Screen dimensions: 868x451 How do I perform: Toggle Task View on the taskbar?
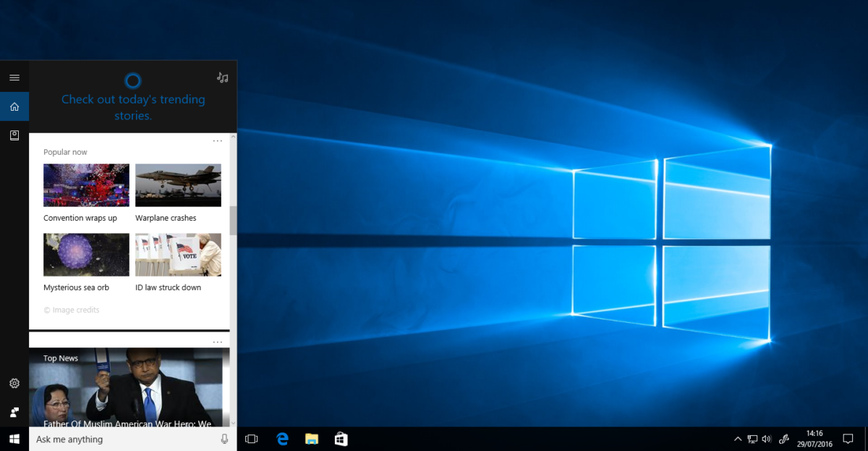[x=251, y=439]
